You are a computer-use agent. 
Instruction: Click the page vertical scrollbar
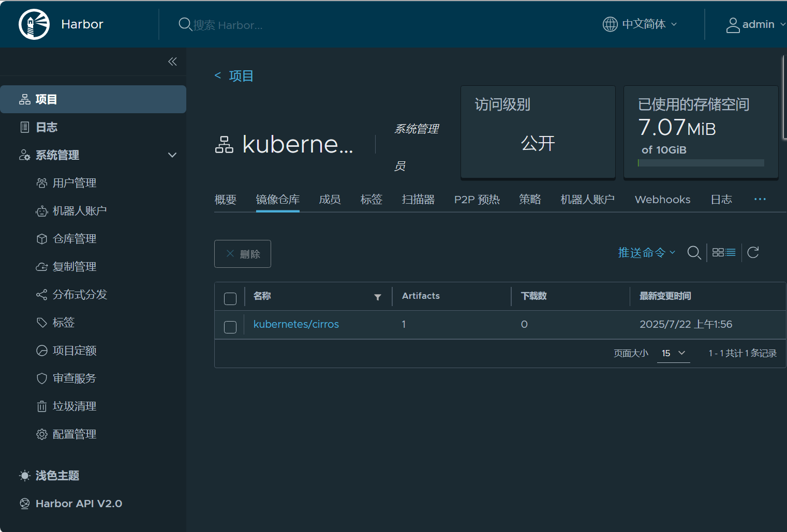(x=784, y=97)
